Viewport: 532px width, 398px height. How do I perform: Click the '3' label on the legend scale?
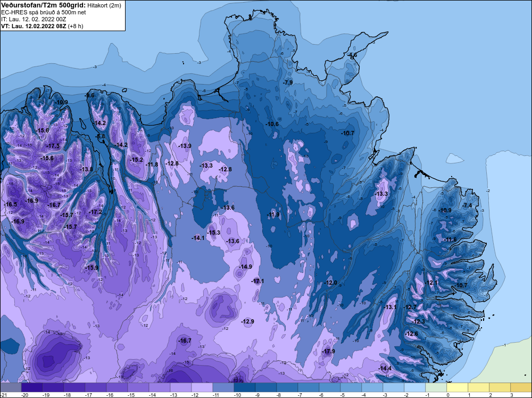pos(511,395)
